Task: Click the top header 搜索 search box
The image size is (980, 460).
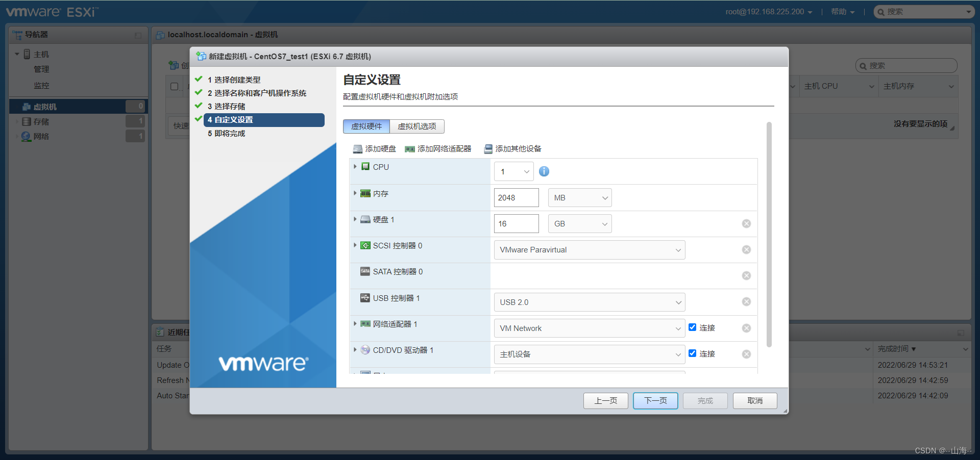Action: [x=924, y=12]
